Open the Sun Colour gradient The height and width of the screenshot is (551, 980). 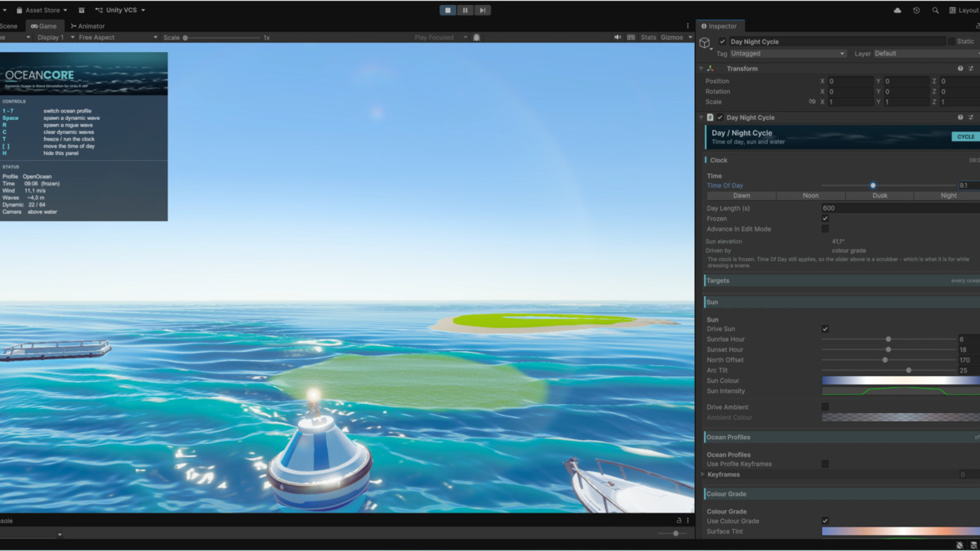coord(901,380)
